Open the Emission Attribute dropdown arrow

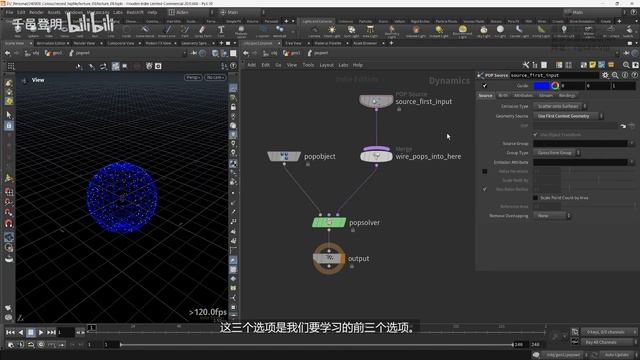(x=632, y=162)
